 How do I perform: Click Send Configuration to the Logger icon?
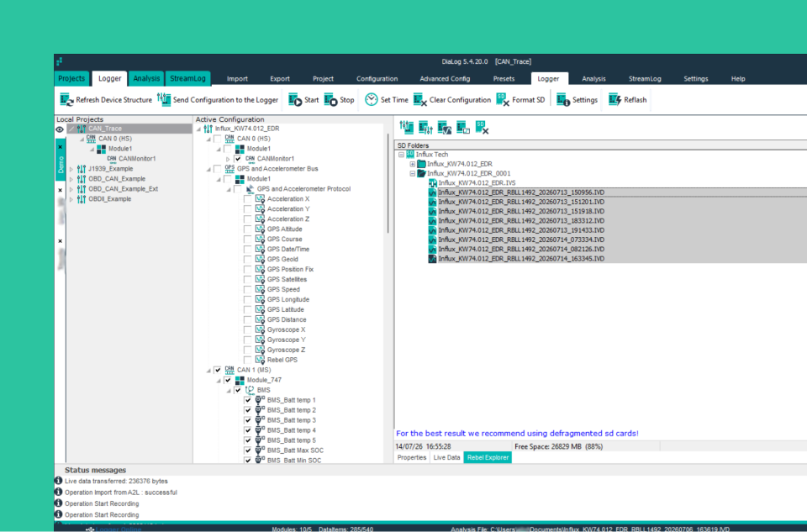(x=164, y=99)
